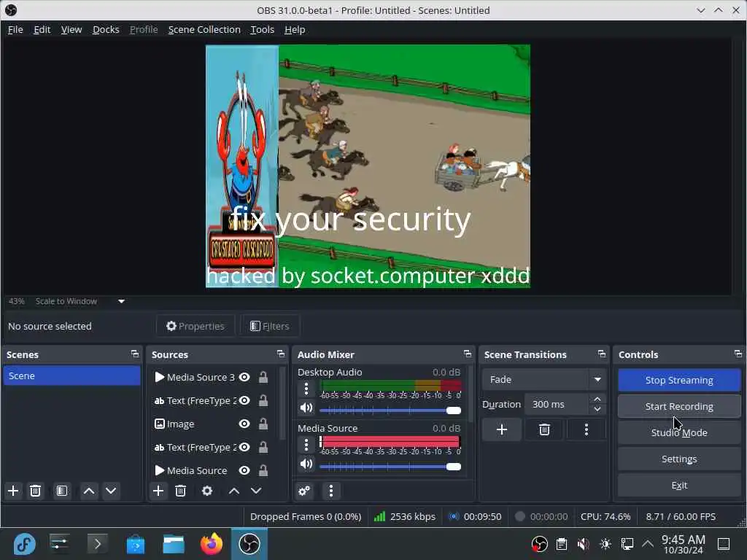
Task: Click transition Duration 300 ms field
Action: (557, 404)
